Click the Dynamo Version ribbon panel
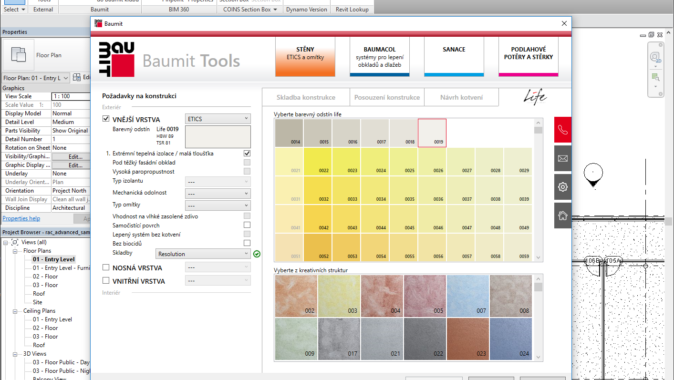674x380 pixels. (x=306, y=9)
